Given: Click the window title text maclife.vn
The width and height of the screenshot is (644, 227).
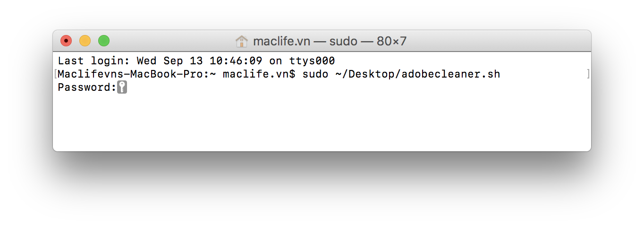Looking at the screenshot, I should (x=281, y=42).
